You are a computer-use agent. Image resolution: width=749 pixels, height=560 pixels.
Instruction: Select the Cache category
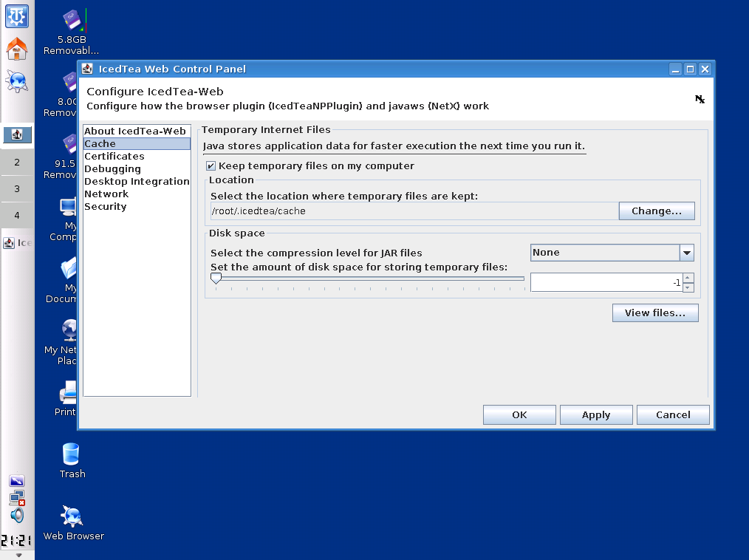coord(137,143)
